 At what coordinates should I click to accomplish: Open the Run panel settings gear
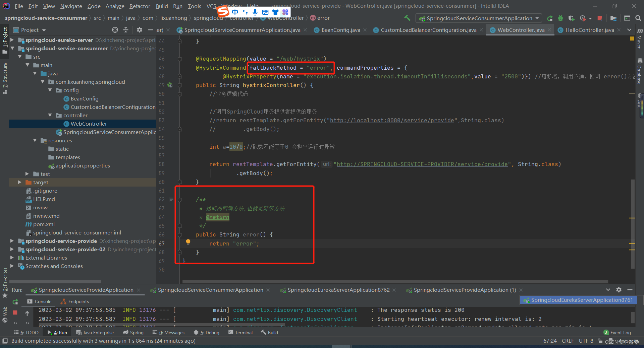coord(619,290)
